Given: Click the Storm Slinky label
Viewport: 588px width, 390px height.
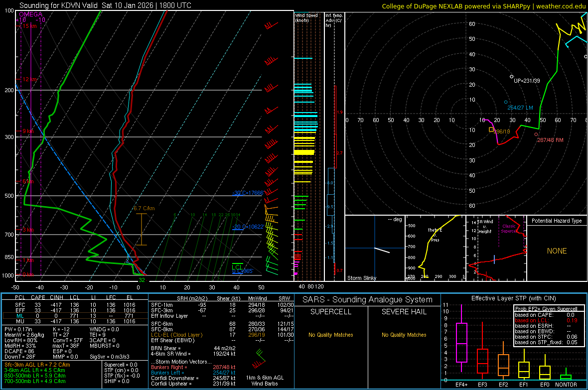Looking at the screenshot, I should click(x=361, y=278).
